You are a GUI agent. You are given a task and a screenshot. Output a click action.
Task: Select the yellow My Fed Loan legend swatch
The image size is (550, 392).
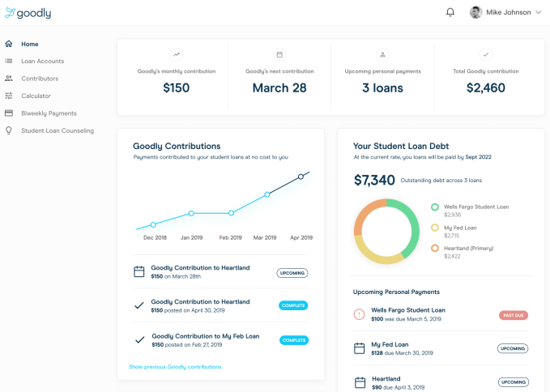pyautogui.click(x=435, y=228)
